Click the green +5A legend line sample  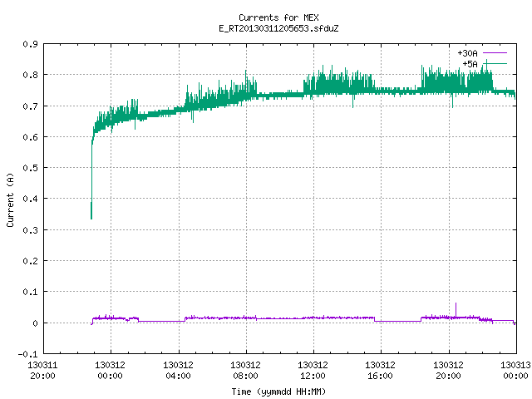(495, 63)
